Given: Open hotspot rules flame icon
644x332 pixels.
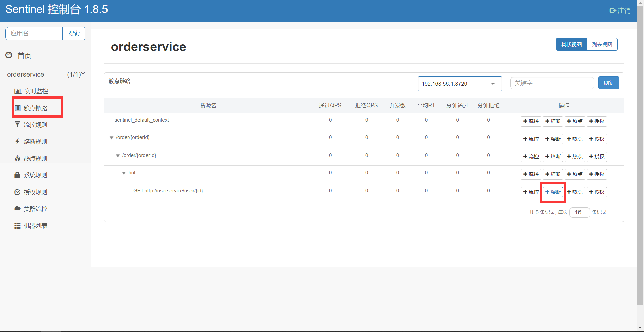Looking at the screenshot, I should pos(18,158).
